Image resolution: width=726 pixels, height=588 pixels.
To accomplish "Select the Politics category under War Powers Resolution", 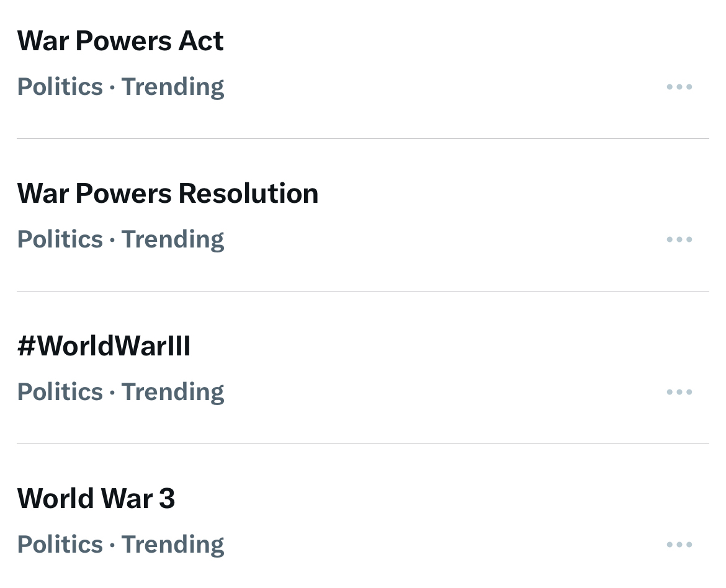I will (x=60, y=239).
